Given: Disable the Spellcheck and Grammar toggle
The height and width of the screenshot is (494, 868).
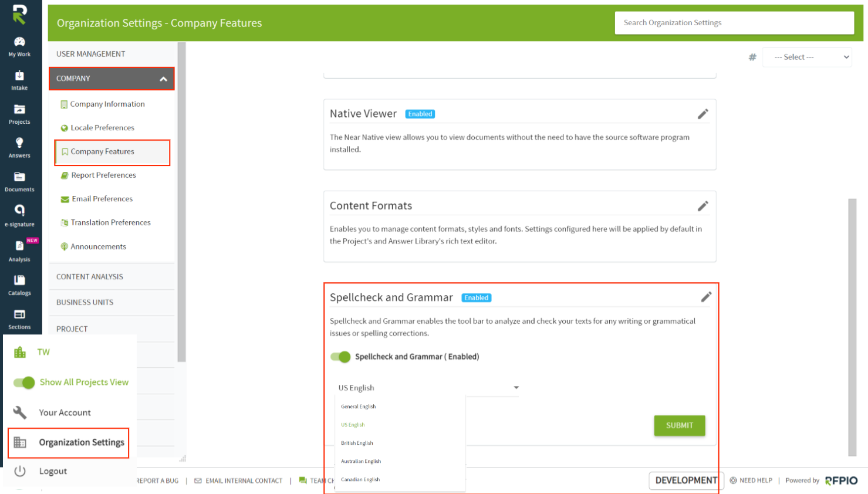Looking at the screenshot, I should coord(340,357).
